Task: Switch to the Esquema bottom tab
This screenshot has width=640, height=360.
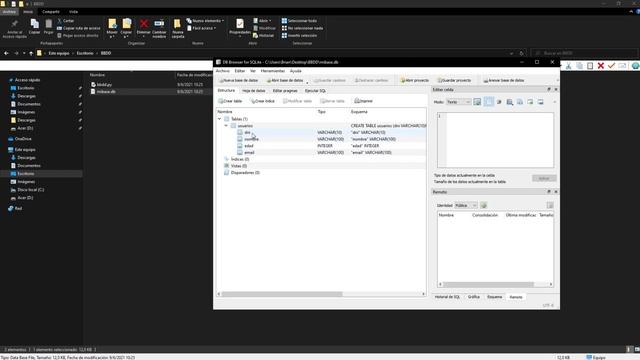Action: 495,297
